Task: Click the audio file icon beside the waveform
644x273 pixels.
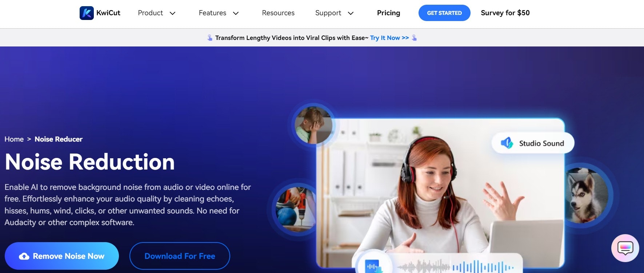Action: coord(374,266)
